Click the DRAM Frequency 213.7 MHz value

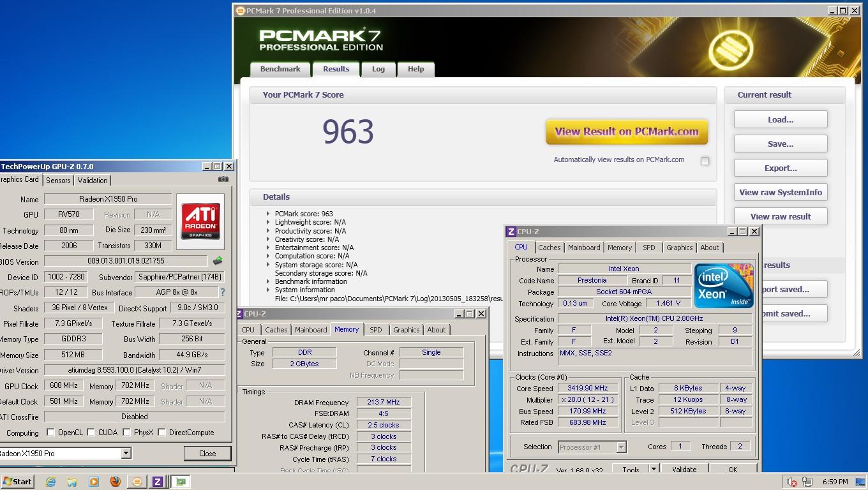click(x=384, y=403)
